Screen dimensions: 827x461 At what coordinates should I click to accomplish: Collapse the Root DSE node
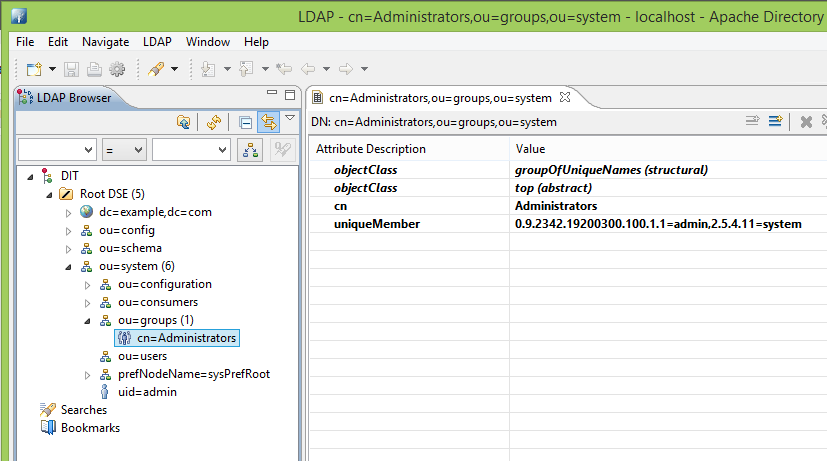coord(49,195)
